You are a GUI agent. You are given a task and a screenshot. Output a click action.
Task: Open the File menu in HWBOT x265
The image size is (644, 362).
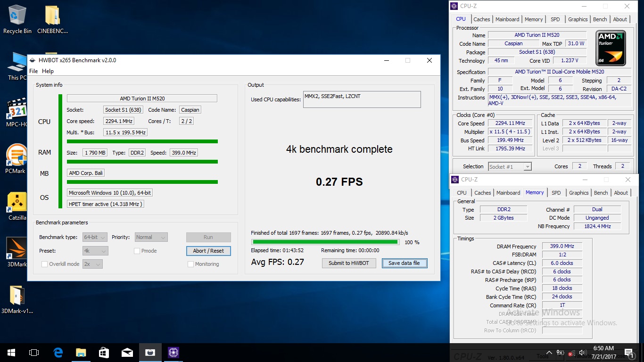33,71
